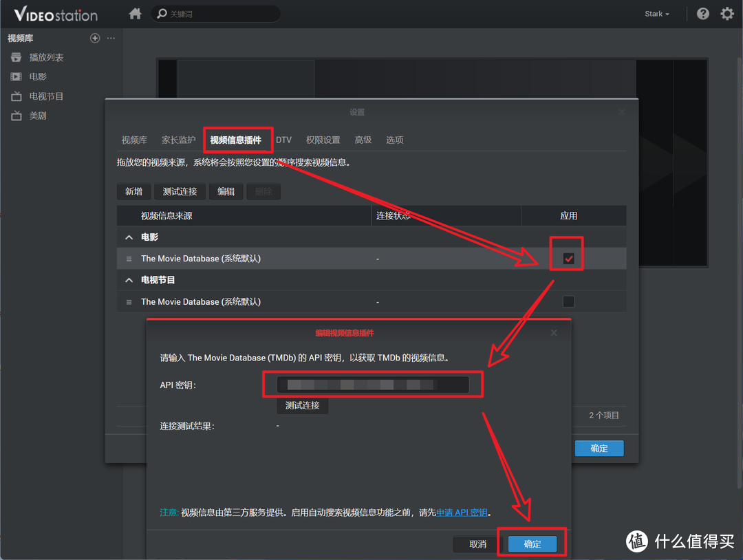743x560 pixels.
Task: Focus the API 密钥 input field
Action: [373, 385]
